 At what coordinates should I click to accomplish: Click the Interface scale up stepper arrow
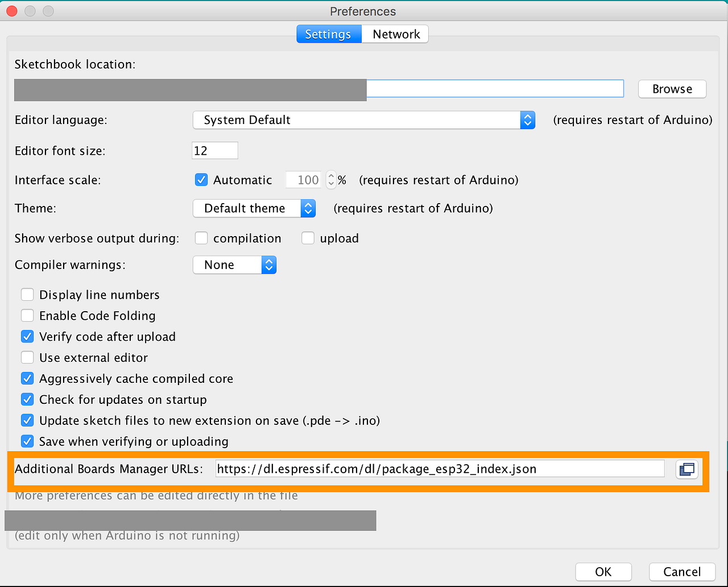(330, 176)
